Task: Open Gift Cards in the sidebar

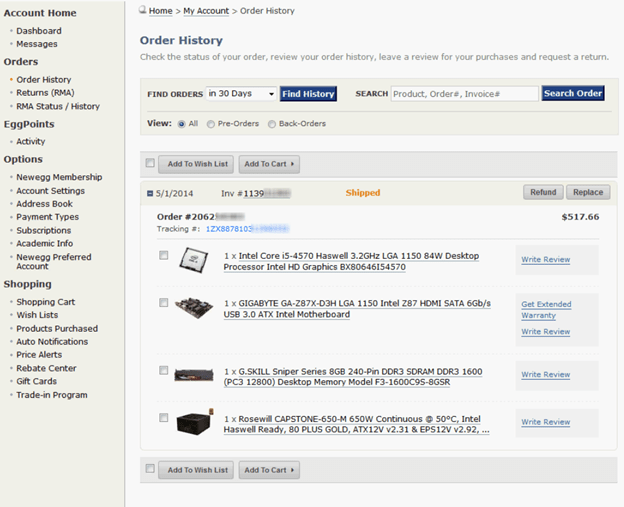Action: click(37, 382)
